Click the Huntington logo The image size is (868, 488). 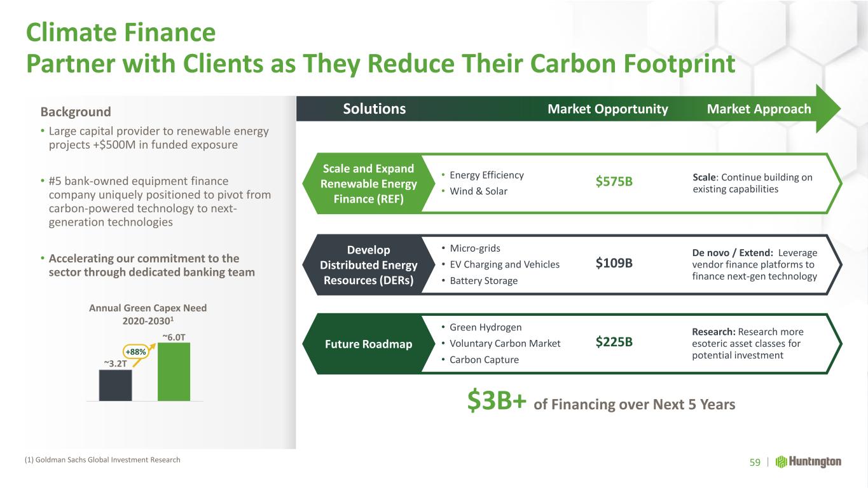(x=808, y=461)
